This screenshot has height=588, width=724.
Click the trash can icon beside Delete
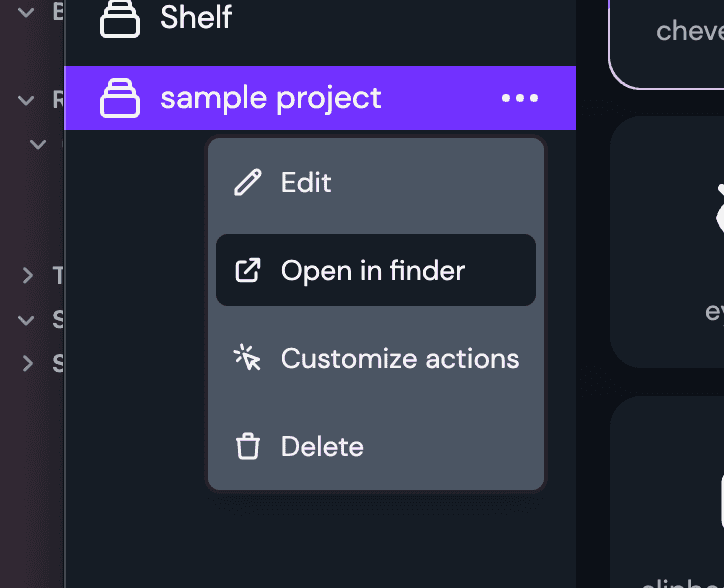pyautogui.click(x=248, y=446)
